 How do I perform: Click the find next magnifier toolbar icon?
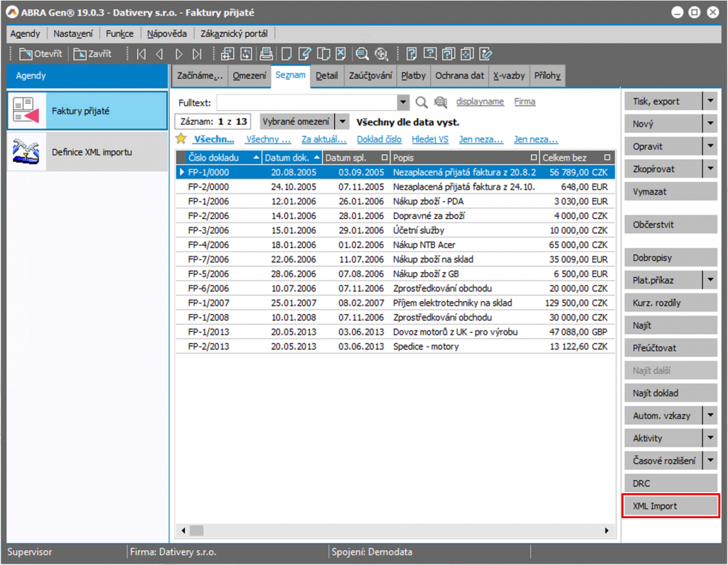(x=381, y=54)
